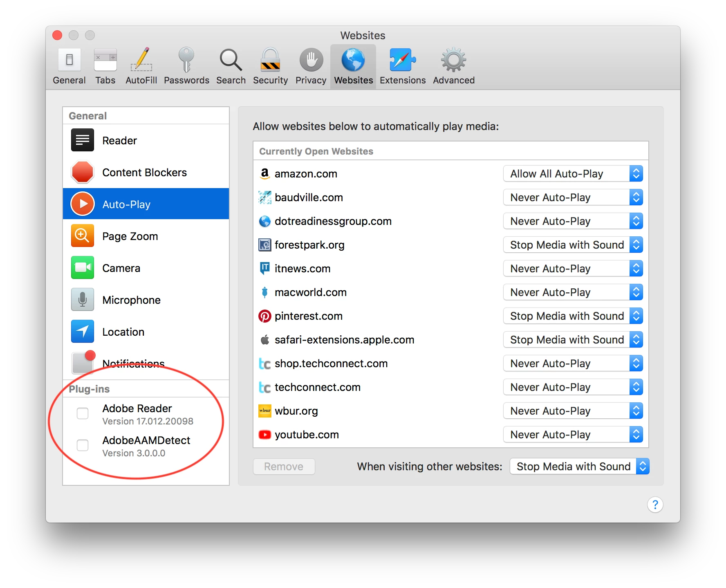This screenshot has width=726, height=588.
Task: Open pinterest.com auto-play dropdown
Action: click(x=573, y=316)
